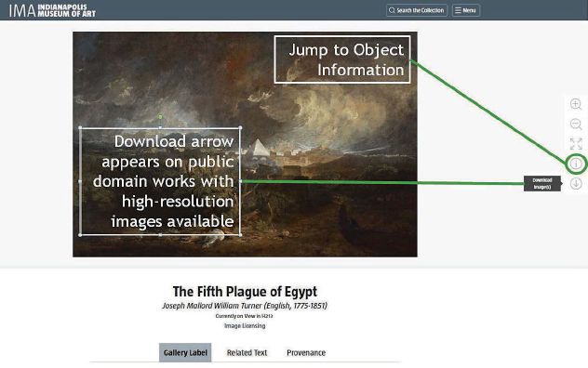Switch to the Related Text tab
Viewport: 588px width, 368px height.
coord(247,352)
